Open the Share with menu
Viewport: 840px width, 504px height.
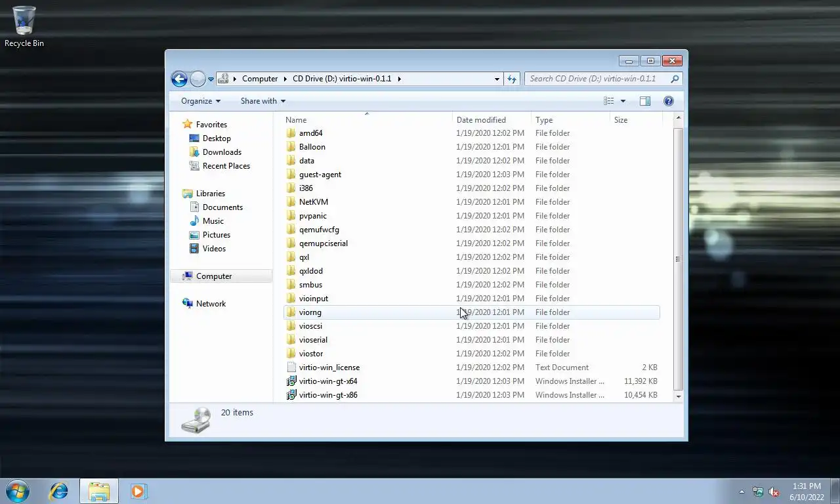(x=263, y=101)
